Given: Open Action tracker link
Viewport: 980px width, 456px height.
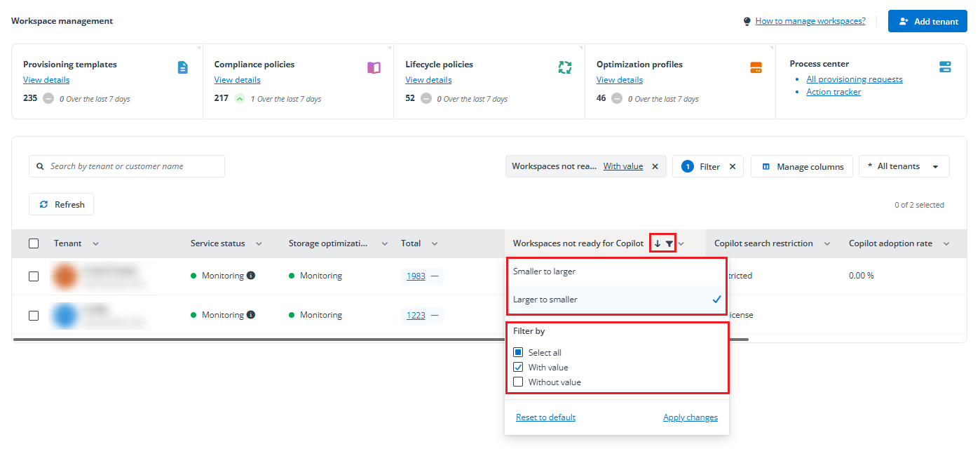Looking at the screenshot, I should (833, 92).
